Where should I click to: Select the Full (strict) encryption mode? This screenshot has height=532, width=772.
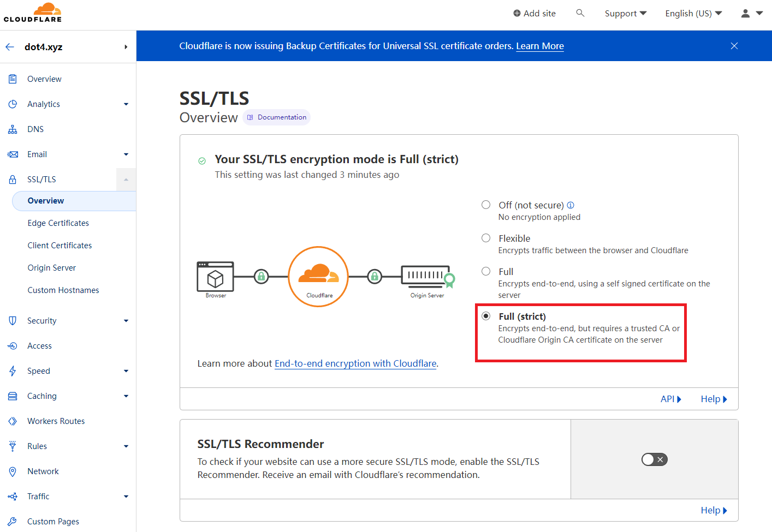(x=486, y=316)
